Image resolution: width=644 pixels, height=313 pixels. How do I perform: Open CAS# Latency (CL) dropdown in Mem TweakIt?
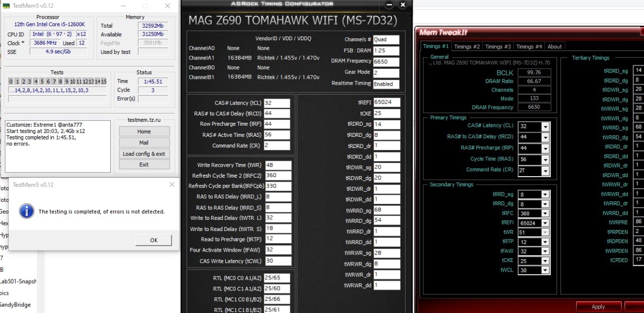pyautogui.click(x=545, y=126)
